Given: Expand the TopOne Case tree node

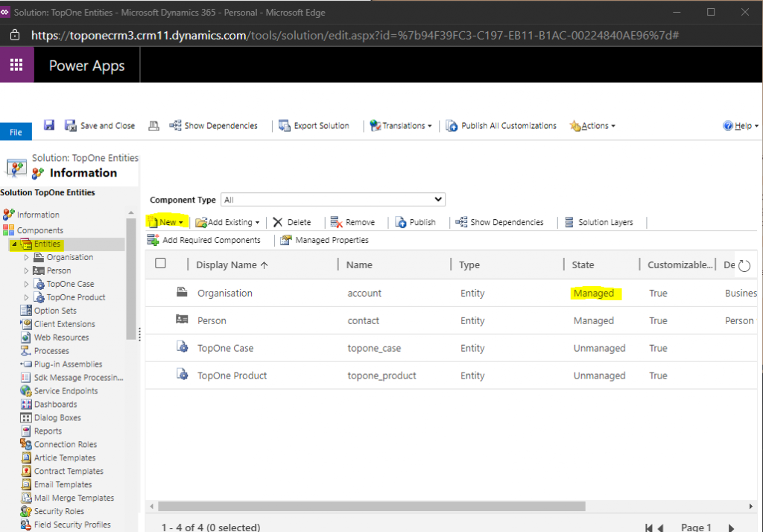Looking at the screenshot, I should (x=27, y=284).
